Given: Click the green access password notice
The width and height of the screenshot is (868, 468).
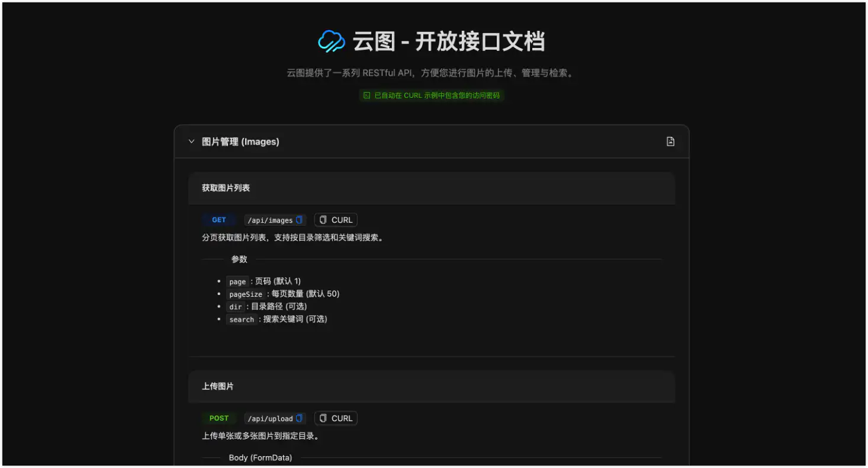Looking at the screenshot, I should point(432,95).
